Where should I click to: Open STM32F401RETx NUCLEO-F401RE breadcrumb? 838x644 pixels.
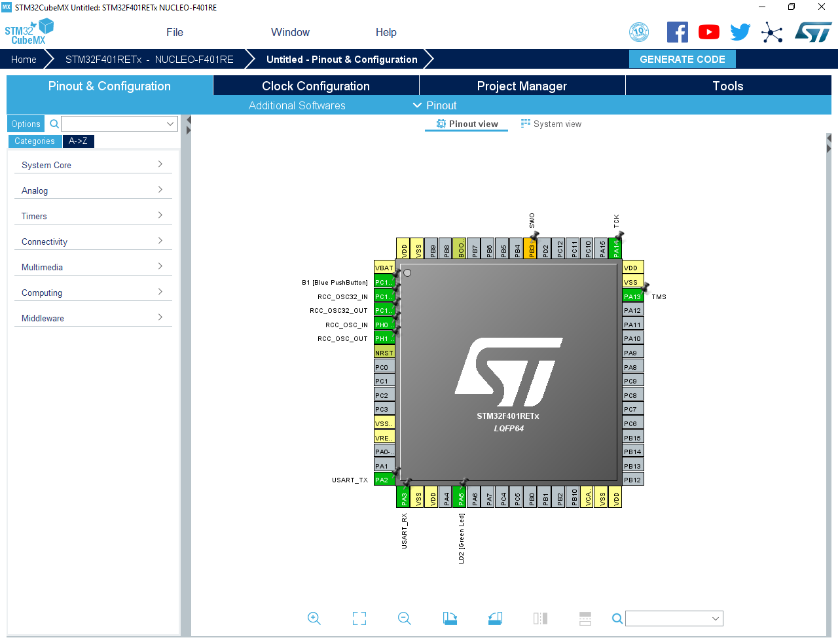[149, 59]
